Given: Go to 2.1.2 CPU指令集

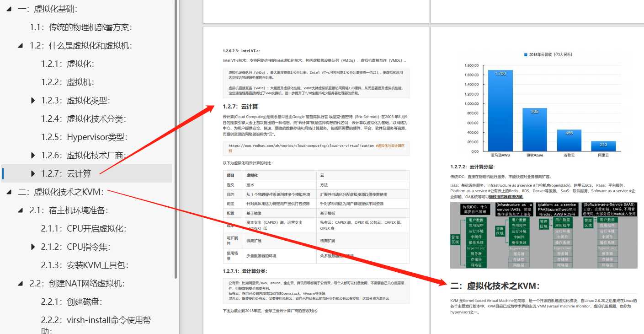Looking at the screenshot, I should tap(76, 247).
